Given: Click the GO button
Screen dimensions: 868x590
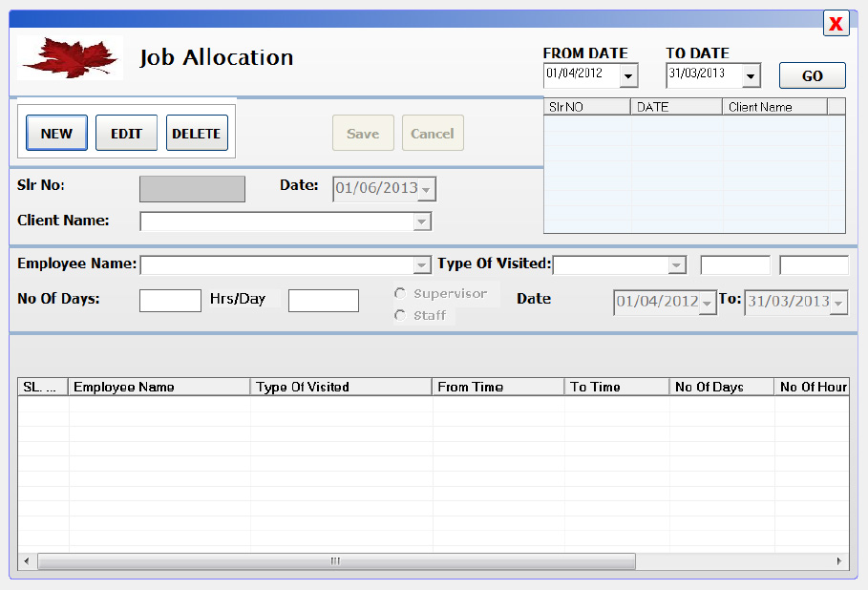Looking at the screenshot, I should coord(812,74).
